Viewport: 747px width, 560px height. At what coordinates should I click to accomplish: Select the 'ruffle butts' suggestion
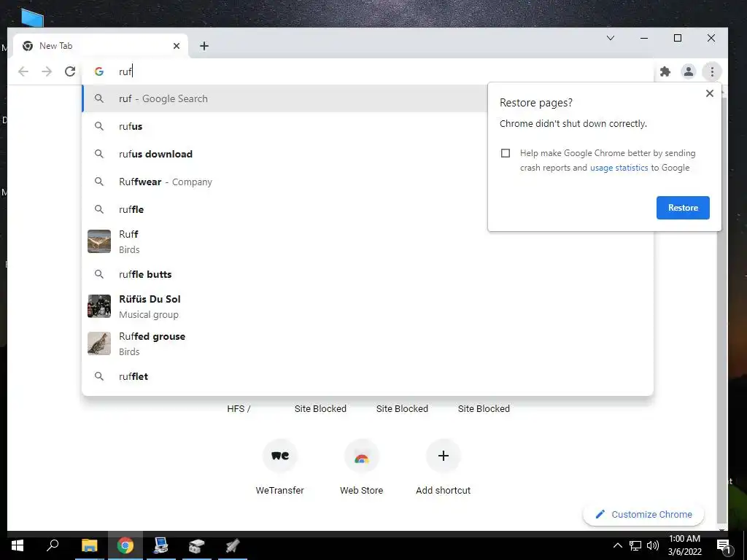pos(368,274)
